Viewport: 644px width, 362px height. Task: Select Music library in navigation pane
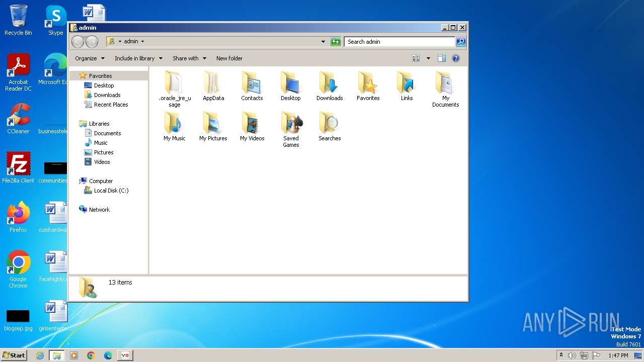101,143
